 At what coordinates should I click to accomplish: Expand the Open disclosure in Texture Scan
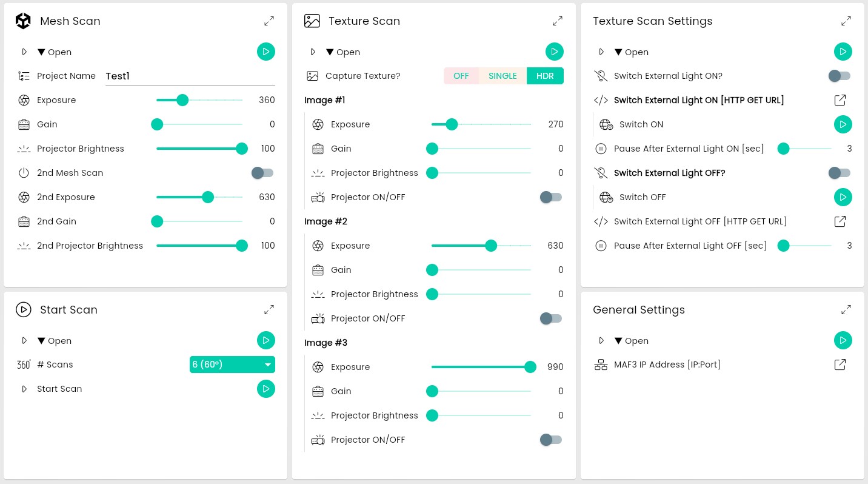click(x=313, y=52)
